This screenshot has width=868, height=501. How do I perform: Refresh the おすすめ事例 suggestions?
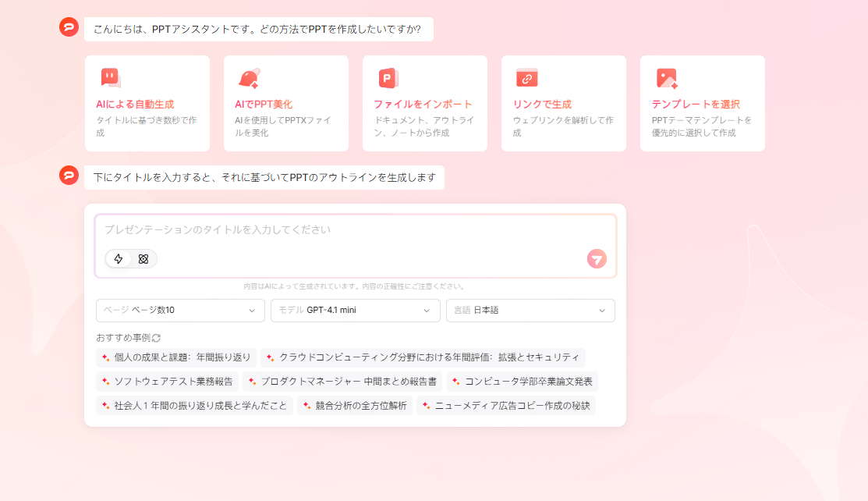[156, 338]
